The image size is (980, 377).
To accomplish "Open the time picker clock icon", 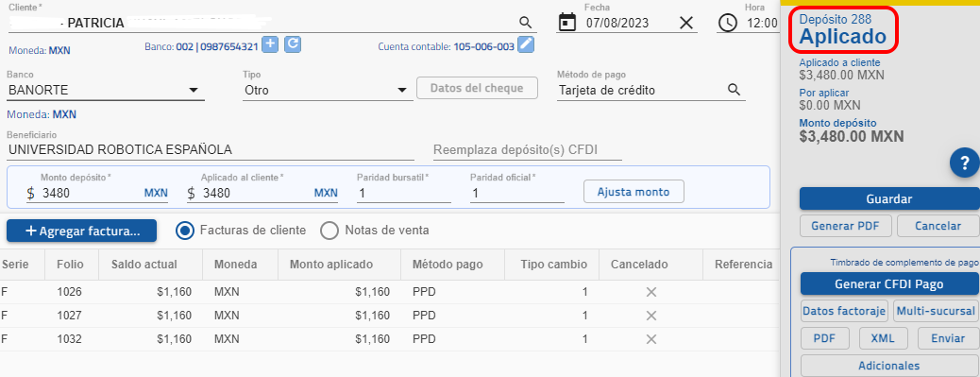I will [x=728, y=23].
